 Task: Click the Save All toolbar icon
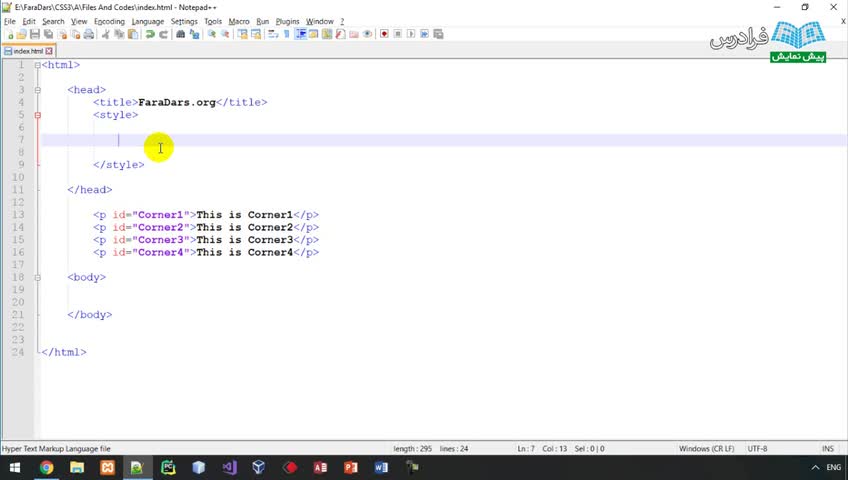tap(48, 34)
